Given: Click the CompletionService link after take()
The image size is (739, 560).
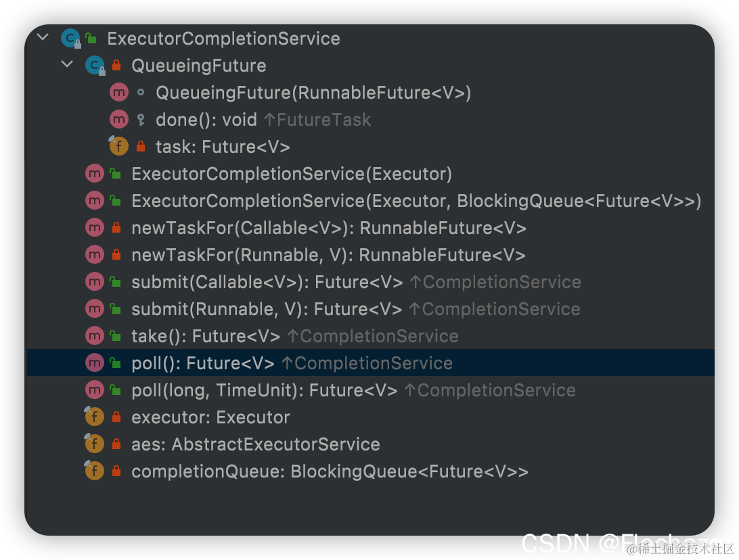Looking at the screenshot, I should click(x=372, y=335).
